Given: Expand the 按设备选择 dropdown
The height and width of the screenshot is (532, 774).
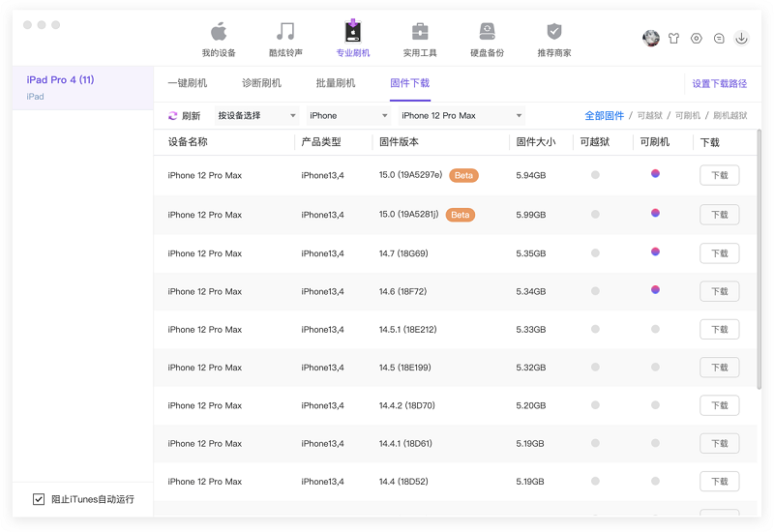Looking at the screenshot, I should click(x=256, y=116).
